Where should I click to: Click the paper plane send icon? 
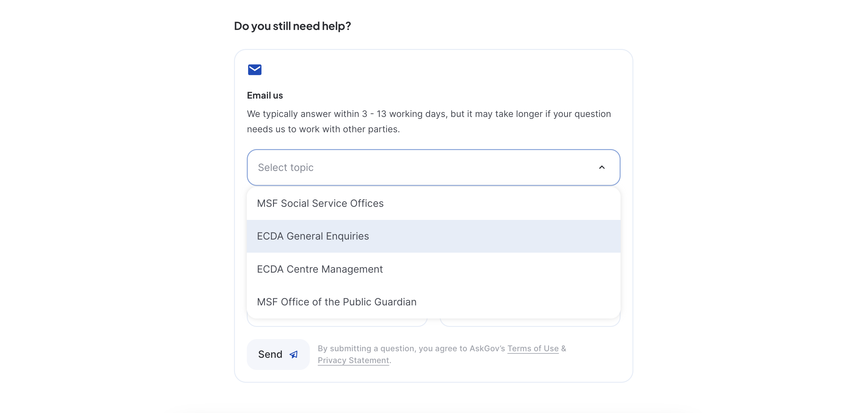coord(294,354)
